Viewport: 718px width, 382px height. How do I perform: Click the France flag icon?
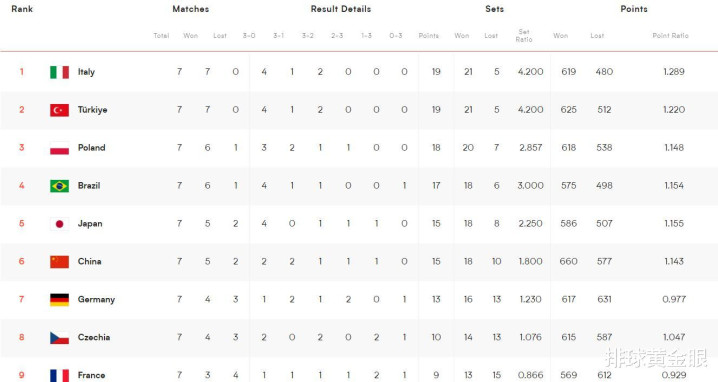pyautogui.click(x=60, y=375)
